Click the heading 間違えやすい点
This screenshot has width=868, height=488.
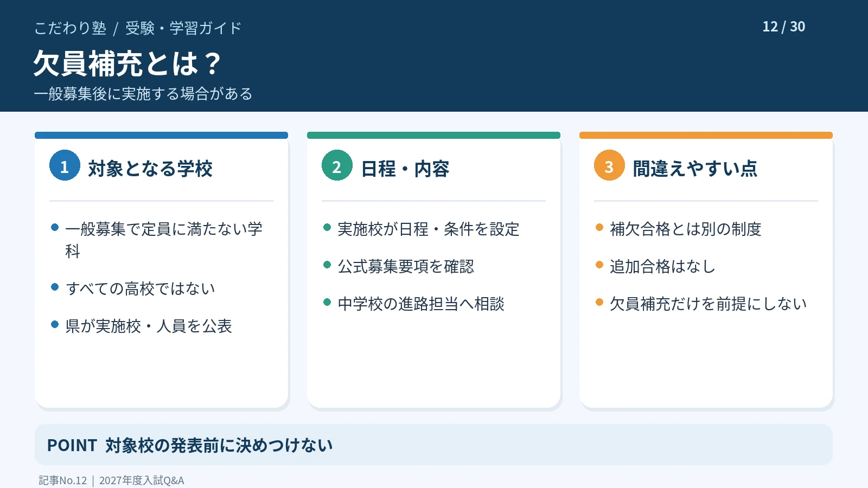(695, 169)
